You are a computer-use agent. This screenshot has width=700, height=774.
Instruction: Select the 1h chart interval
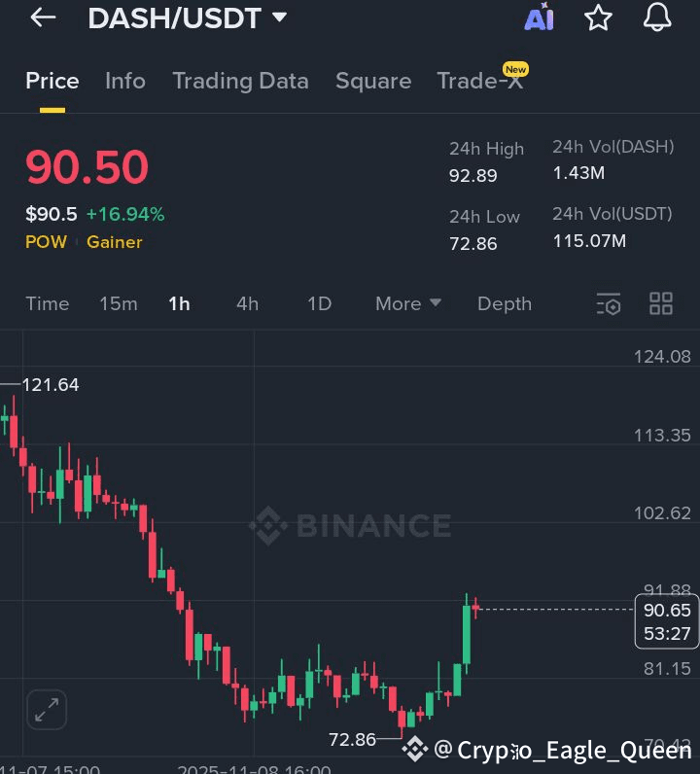coord(179,303)
